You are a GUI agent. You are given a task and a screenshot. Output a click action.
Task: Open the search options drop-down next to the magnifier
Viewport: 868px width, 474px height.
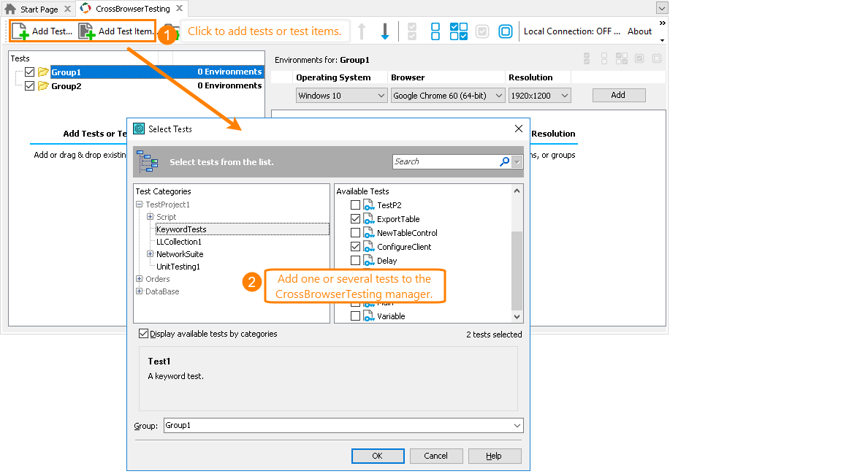[x=517, y=161]
